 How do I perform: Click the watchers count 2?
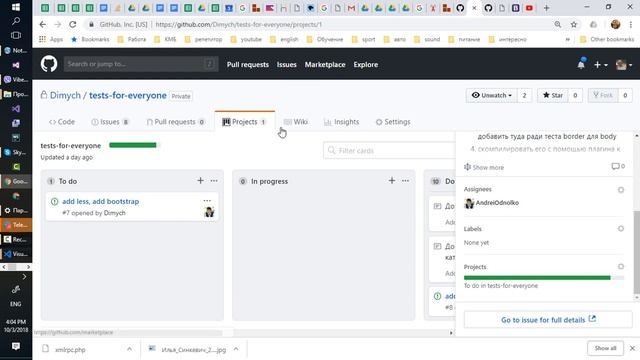(x=524, y=95)
